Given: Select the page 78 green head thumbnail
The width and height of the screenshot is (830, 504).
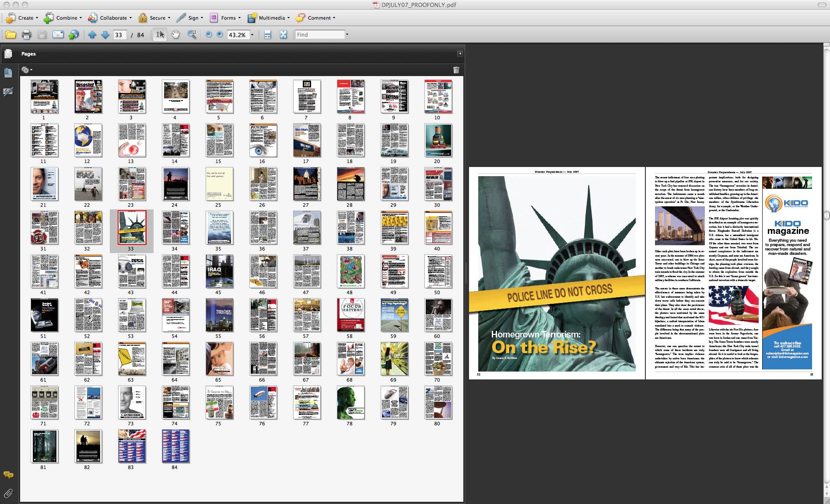Looking at the screenshot, I should pyautogui.click(x=350, y=403).
